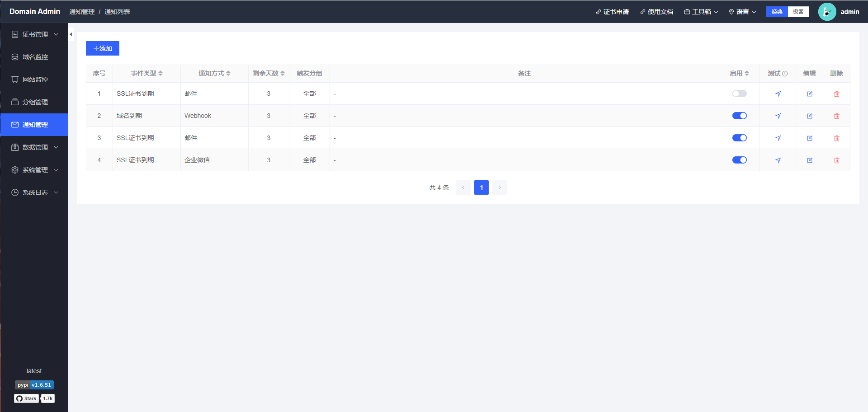The image size is (868, 412).
Task: Disable the 域名到期 Webhook notification toggle
Action: click(740, 116)
